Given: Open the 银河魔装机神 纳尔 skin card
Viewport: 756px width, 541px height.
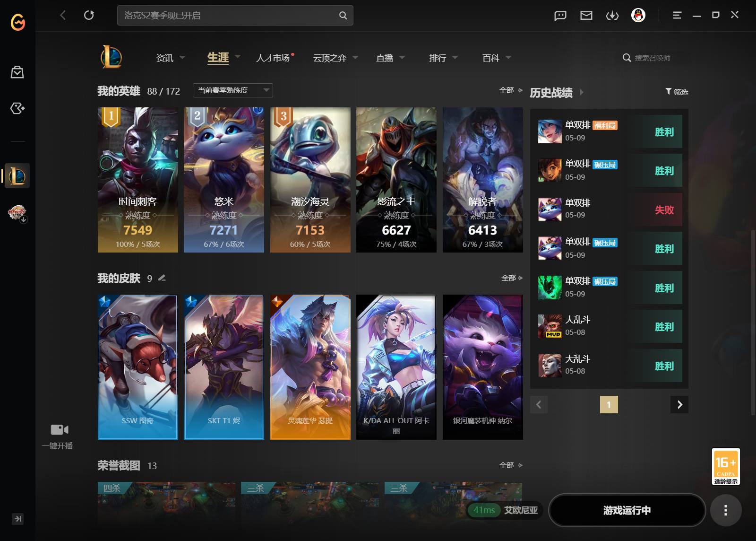Looking at the screenshot, I should (483, 367).
